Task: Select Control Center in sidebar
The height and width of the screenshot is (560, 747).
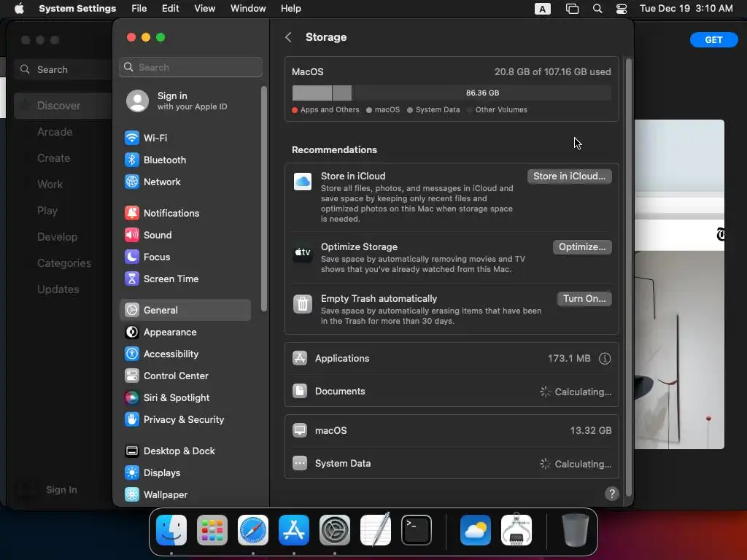Action: point(185,376)
